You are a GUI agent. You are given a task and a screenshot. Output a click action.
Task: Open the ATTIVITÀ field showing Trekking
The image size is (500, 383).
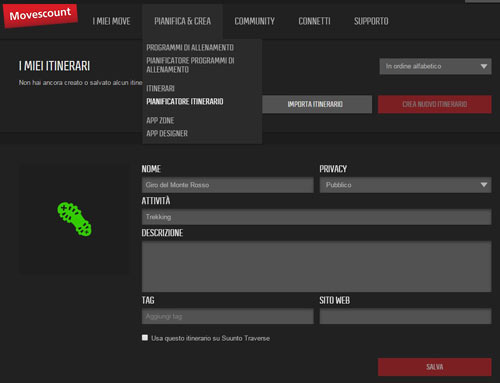point(317,217)
